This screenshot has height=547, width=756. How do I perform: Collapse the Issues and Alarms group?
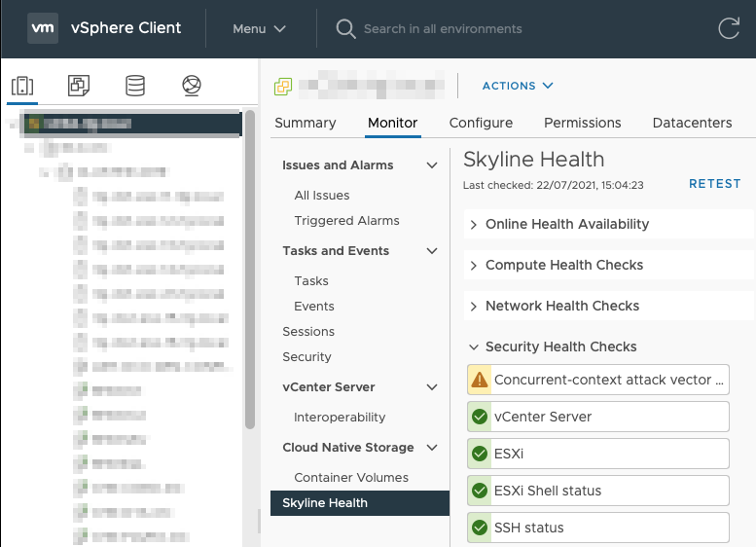[x=432, y=165]
